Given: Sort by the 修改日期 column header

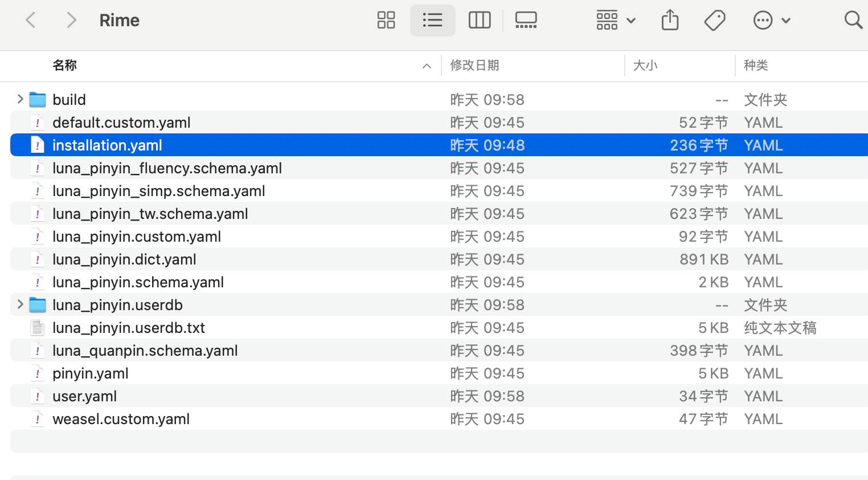Looking at the screenshot, I should coord(474,66).
